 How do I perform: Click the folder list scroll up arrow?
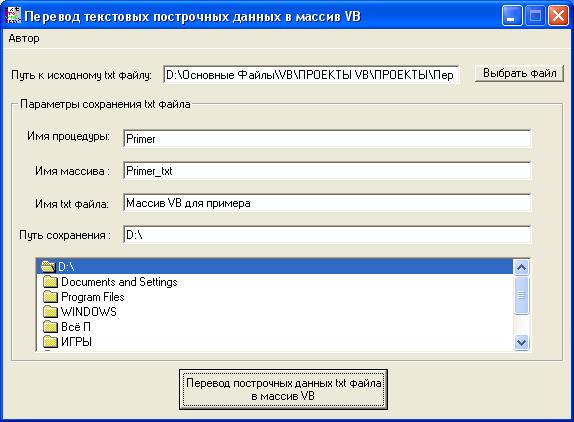click(521, 268)
